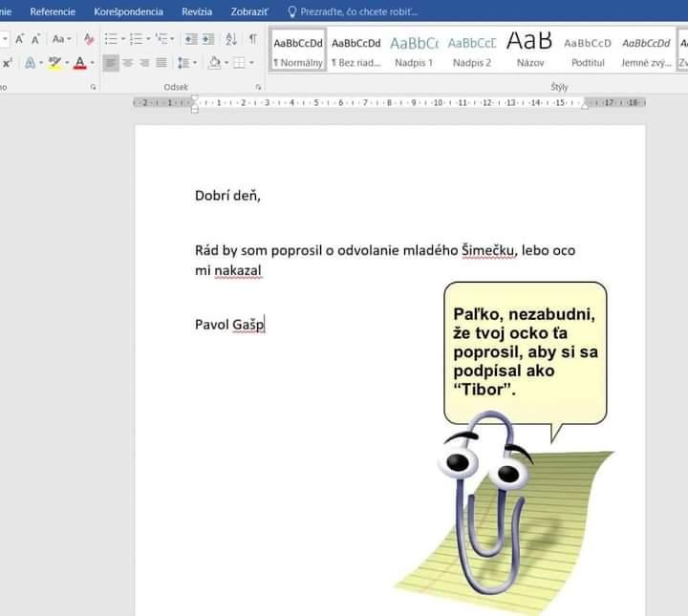Click the greeting 'Dobrí deň,'
This screenshot has width=688, height=616.
click(x=227, y=196)
